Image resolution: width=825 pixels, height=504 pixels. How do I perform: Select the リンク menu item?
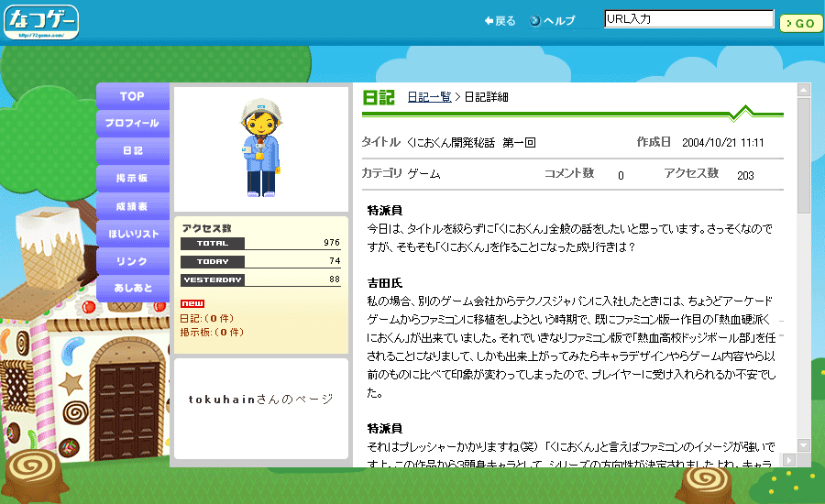click(132, 261)
